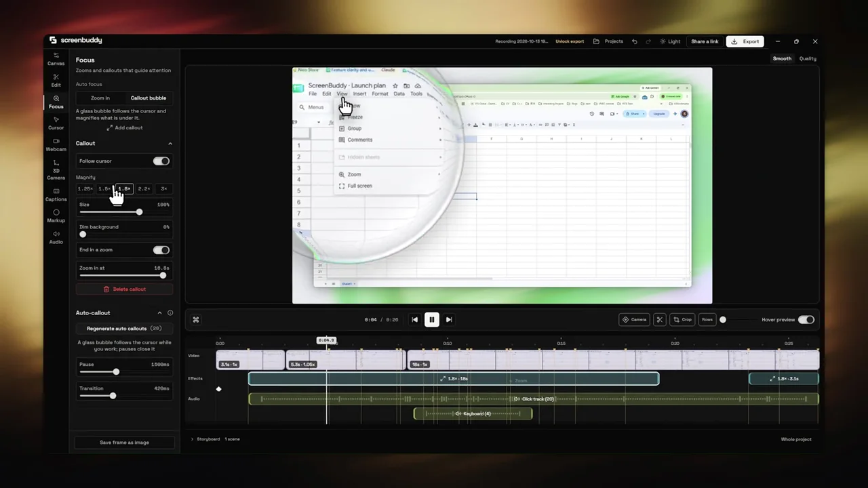Switch to the Zoom in tab

(x=100, y=98)
